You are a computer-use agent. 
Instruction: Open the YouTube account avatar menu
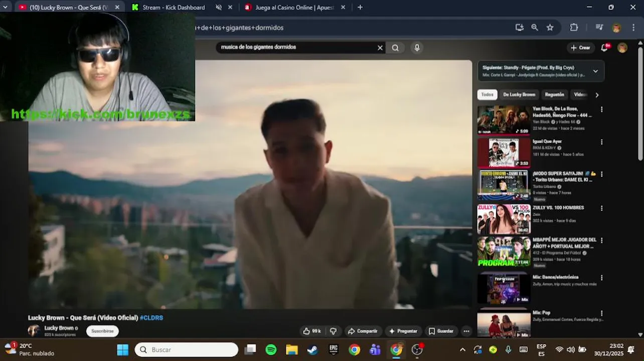point(622,48)
